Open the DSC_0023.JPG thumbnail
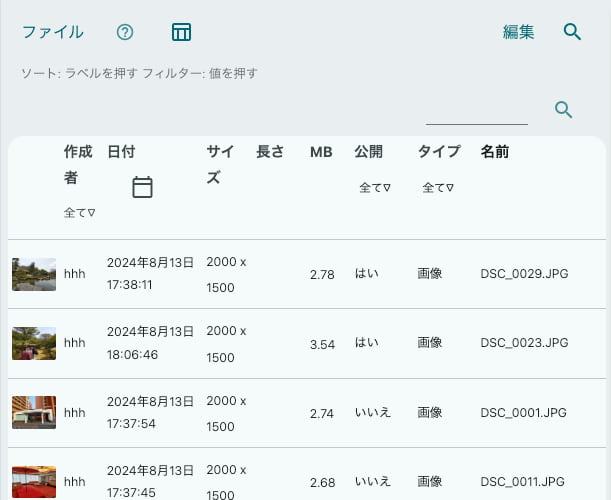Viewport: 611px width, 500px height. click(x=34, y=343)
